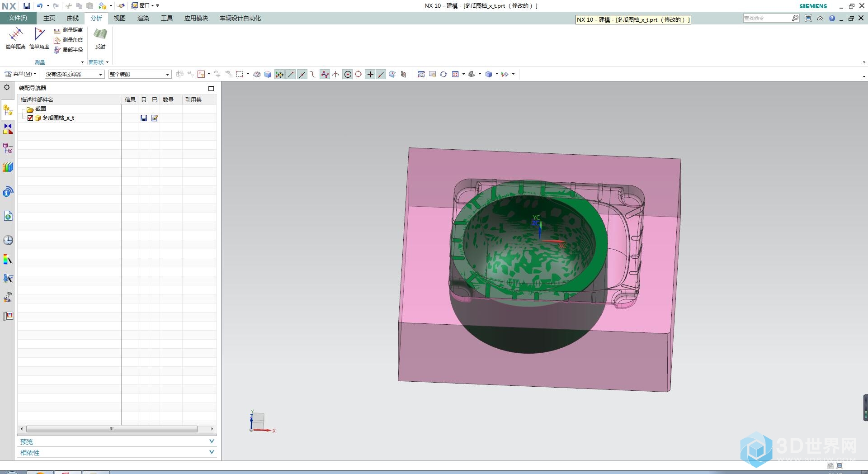Open the Menu (菜单) dropdown
Screen dimensions: 868x474
coord(20,74)
